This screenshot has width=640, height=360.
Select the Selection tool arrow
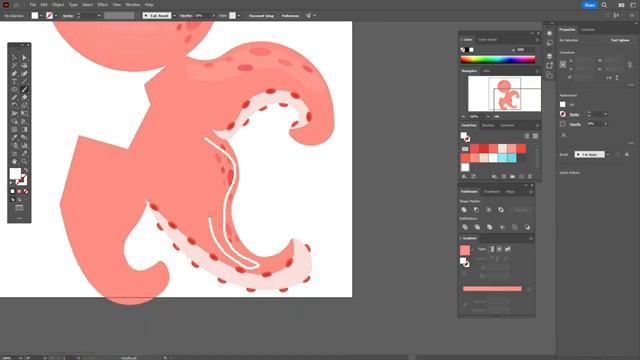pos(14,58)
